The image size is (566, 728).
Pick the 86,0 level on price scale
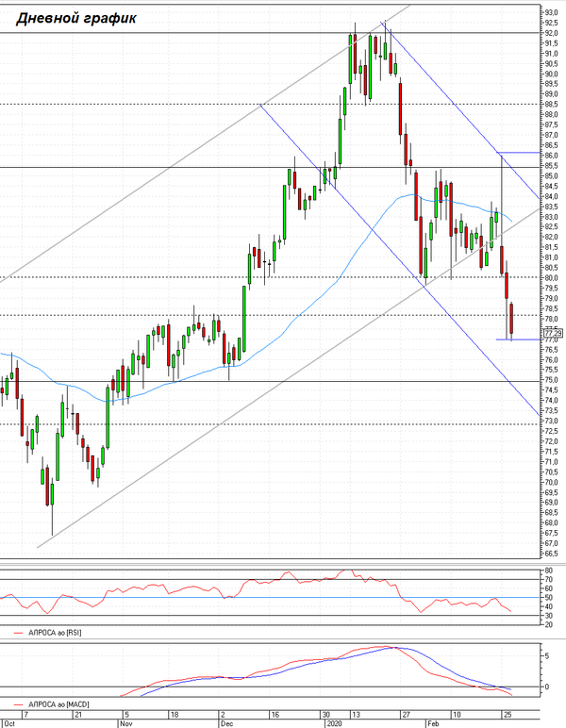point(552,156)
